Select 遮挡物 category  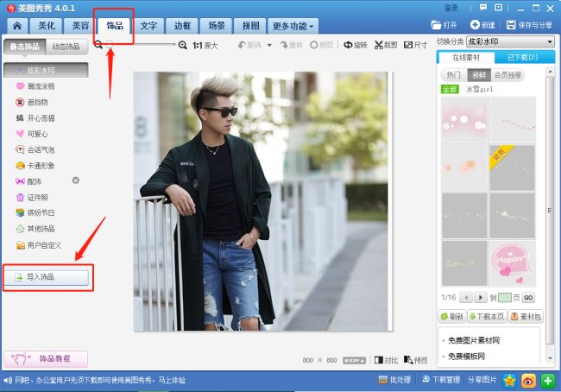click(32, 103)
